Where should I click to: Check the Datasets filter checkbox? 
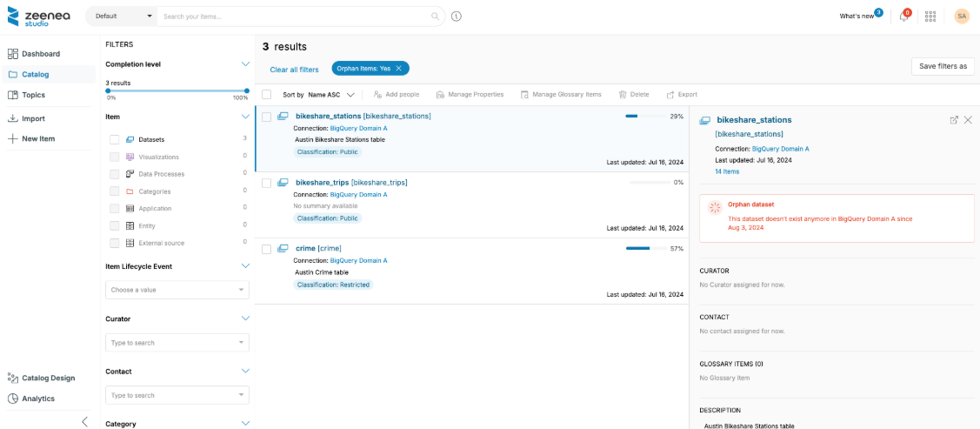[114, 139]
